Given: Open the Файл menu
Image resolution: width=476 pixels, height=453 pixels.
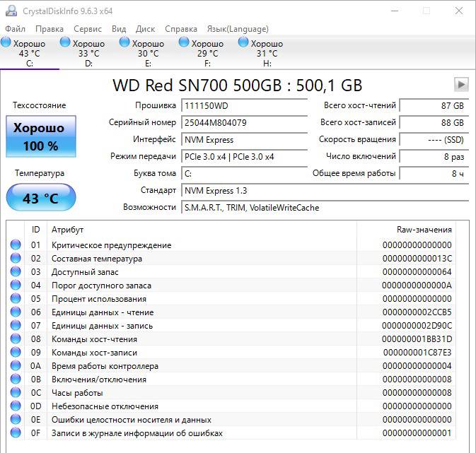Looking at the screenshot, I should pyautogui.click(x=15, y=29).
